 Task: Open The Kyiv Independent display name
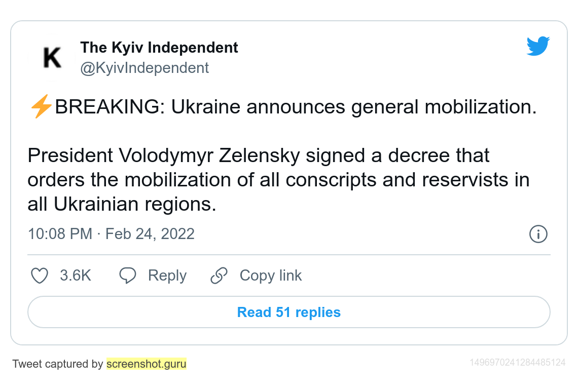(159, 48)
